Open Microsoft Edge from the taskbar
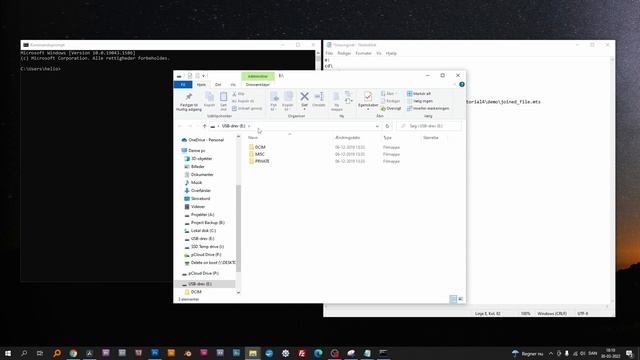The width and height of the screenshot is (640, 360). pyautogui.click(x=318, y=353)
